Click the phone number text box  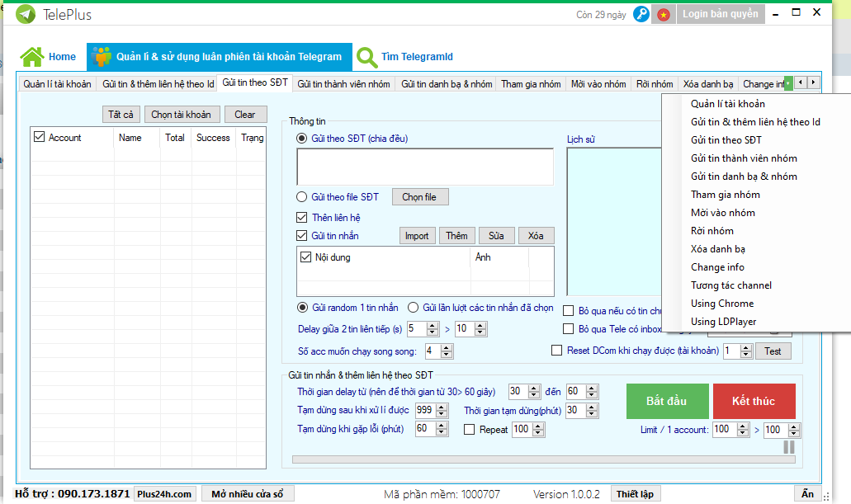click(425, 167)
